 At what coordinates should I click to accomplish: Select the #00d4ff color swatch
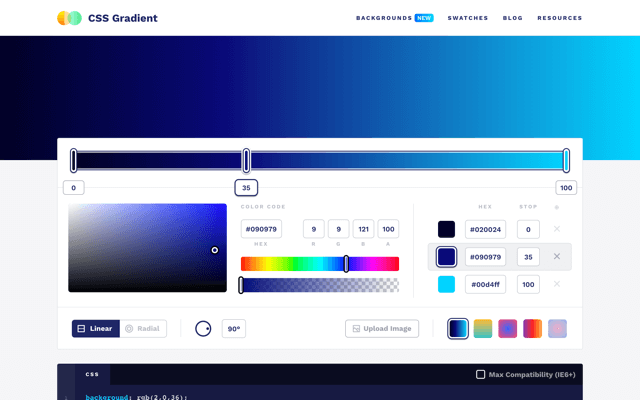[446, 284]
